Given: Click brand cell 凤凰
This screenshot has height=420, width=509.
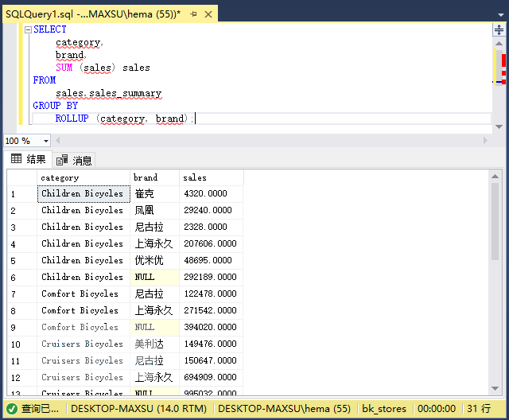Looking at the screenshot, I should point(154,210).
